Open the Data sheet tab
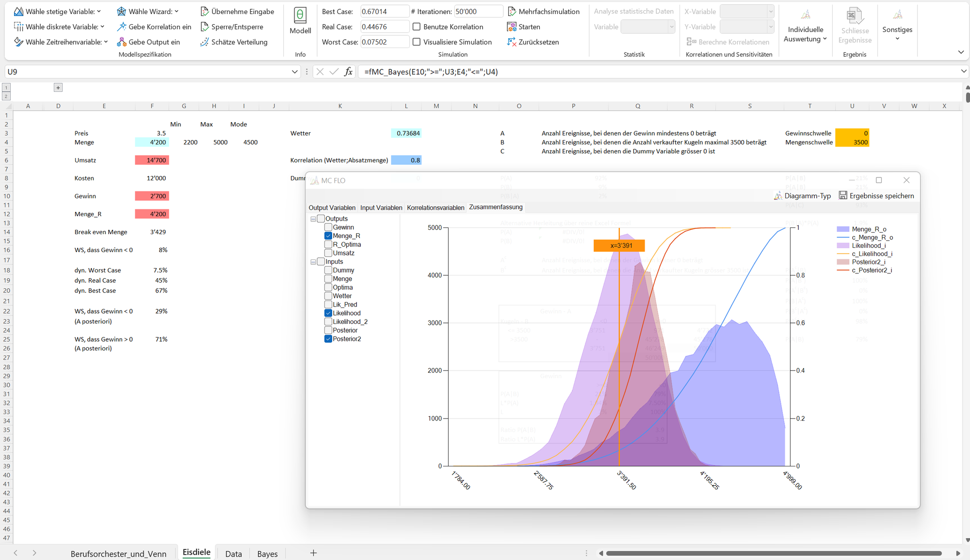The image size is (970, 560). coord(233,554)
